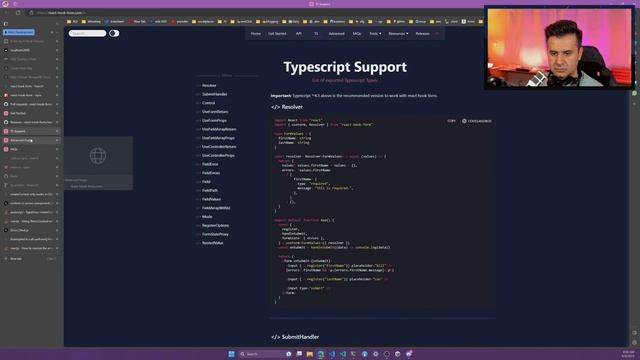Open File Explorer from the taskbar

point(310,354)
